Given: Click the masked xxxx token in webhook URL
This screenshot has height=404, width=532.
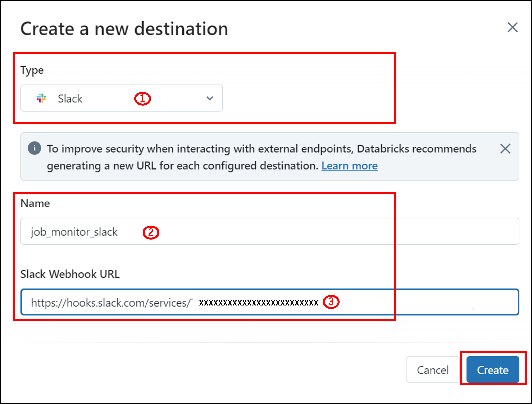Looking at the screenshot, I should pyautogui.click(x=258, y=303).
